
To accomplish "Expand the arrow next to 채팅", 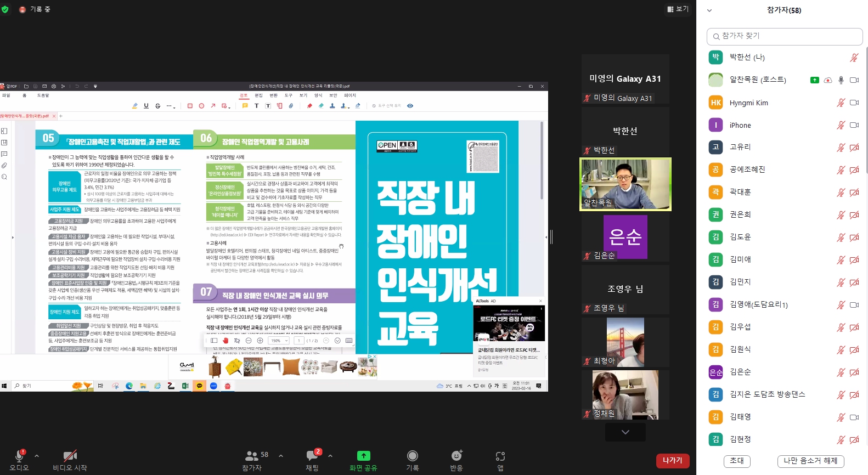I will [x=330, y=456].
